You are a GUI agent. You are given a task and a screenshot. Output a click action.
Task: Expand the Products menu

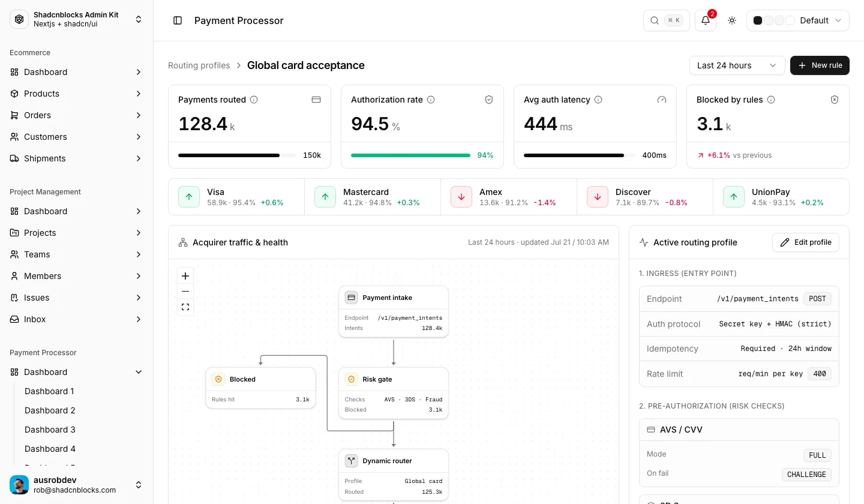(77, 94)
